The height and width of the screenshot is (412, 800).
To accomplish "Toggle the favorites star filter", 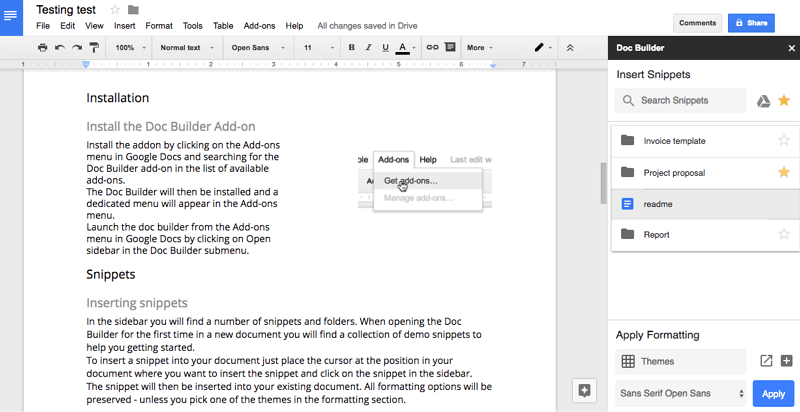I will [784, 100].
